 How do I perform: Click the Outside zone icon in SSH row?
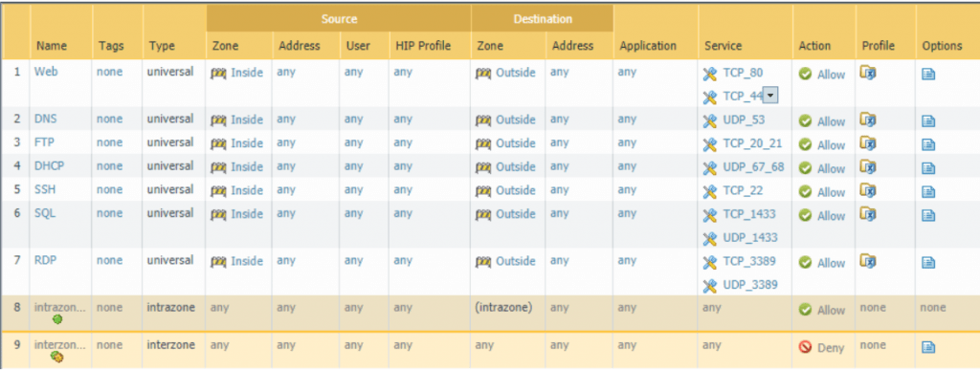tap(483, 191)
